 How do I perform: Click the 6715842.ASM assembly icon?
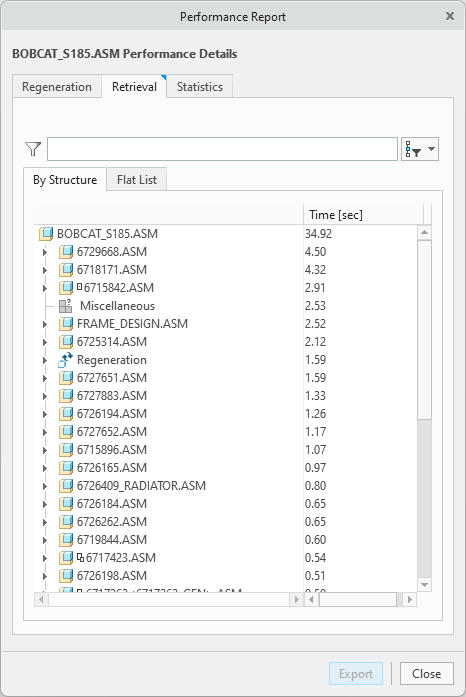[66, 288]
